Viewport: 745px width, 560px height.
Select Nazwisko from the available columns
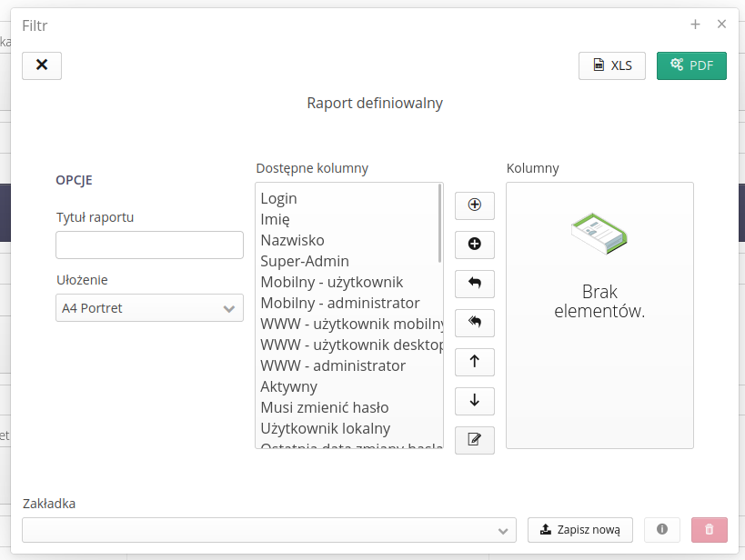292,240
